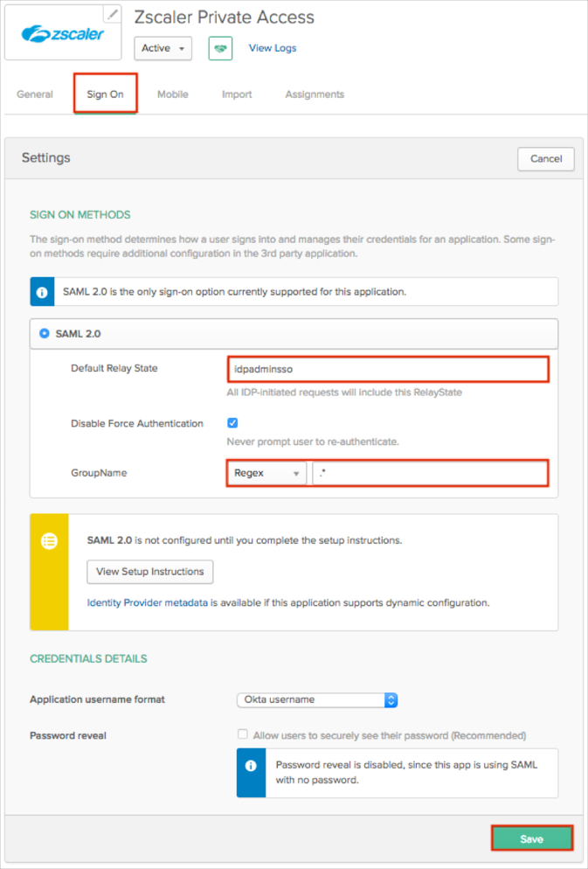Click the Cancel button in Settings

point(545,159)
